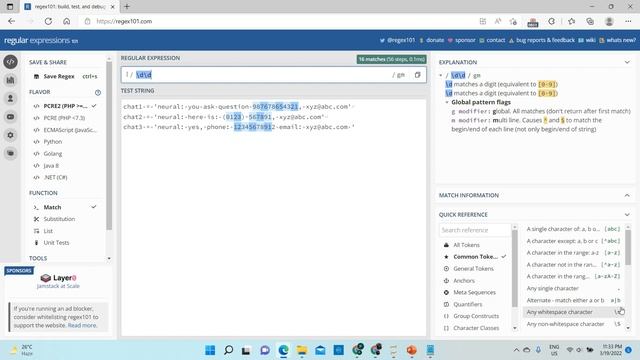Screen dimensions: 640x360
Task: Open bug reports & feedback link
Action: pos(542,40)
